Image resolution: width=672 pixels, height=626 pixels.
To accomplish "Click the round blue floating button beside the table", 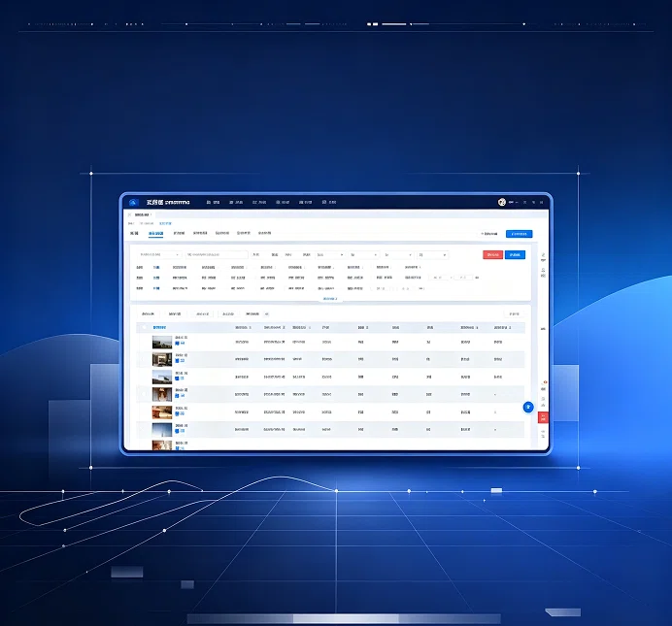I will (528, 408).
